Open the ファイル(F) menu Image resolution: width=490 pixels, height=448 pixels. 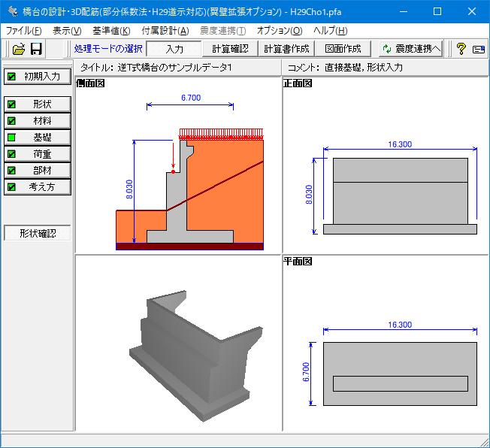point(24,31)
